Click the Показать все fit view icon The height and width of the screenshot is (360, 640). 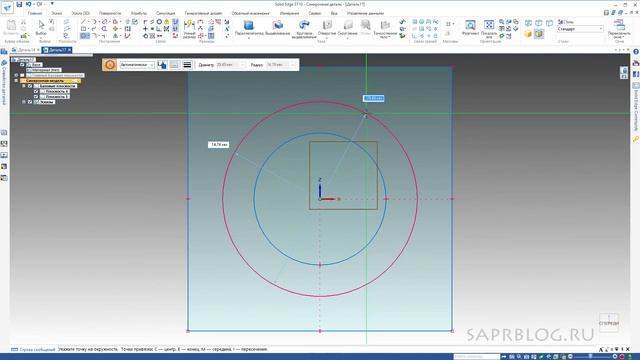pos(489,25)
